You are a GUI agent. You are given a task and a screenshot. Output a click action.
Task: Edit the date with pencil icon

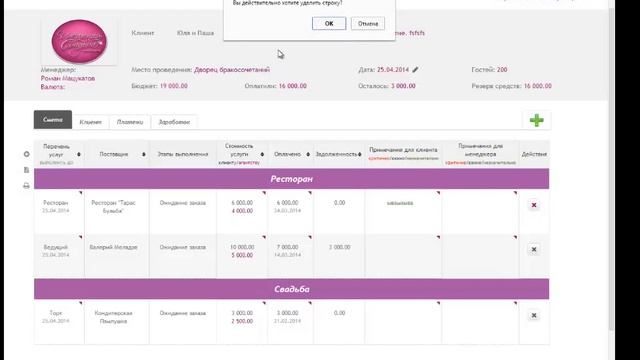coord(415,70)
